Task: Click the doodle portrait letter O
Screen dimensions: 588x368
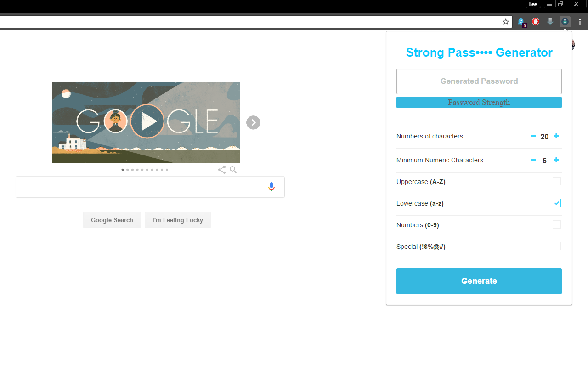Action: pyautogui.click(x=115, y=121)
